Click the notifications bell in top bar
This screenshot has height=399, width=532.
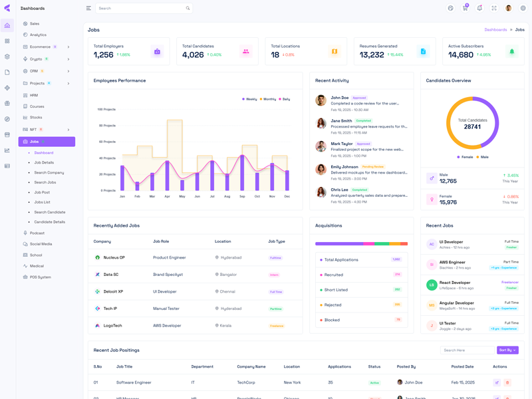click(479, 8)
